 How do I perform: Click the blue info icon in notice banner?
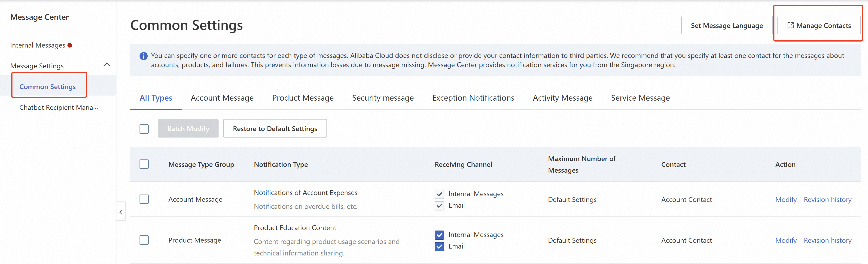point(143,56)
